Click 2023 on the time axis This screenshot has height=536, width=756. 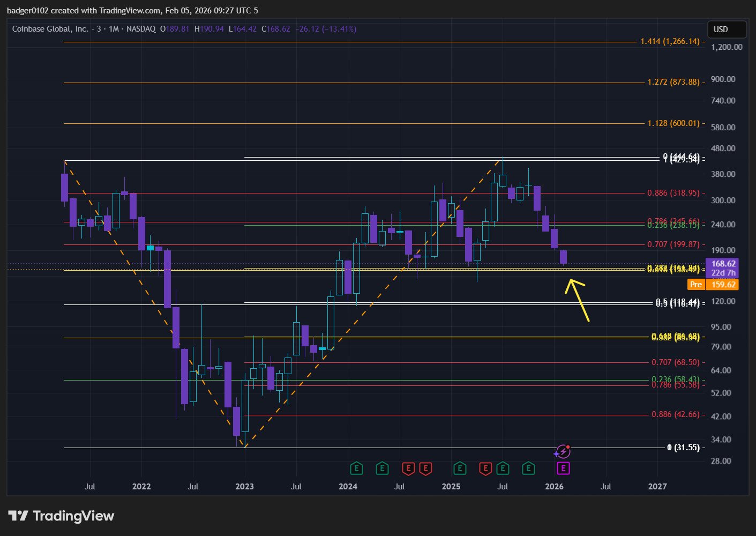point(245,487)
